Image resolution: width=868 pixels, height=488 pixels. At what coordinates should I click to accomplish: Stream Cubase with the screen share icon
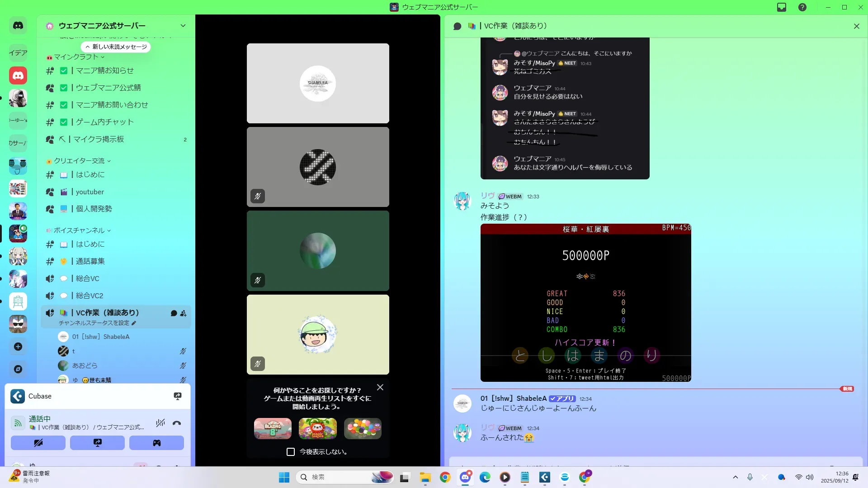pyautogui.click(x=178, y=396)
